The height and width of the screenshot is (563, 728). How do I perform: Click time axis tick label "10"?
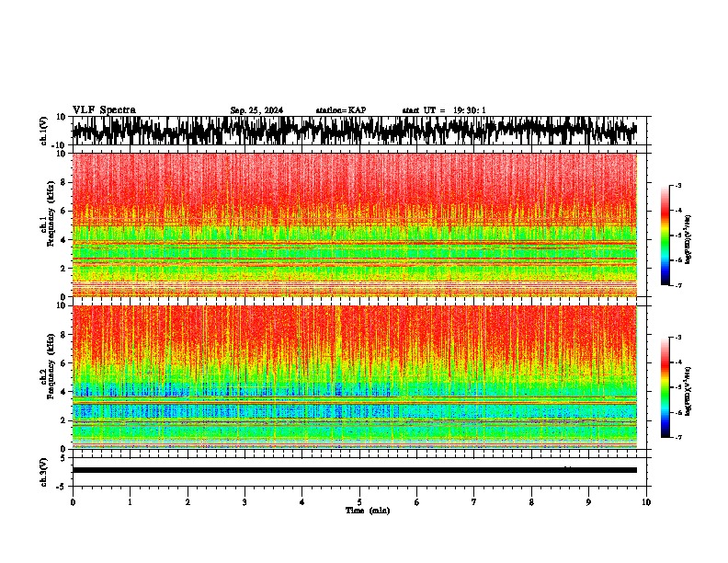pos(646,502)
